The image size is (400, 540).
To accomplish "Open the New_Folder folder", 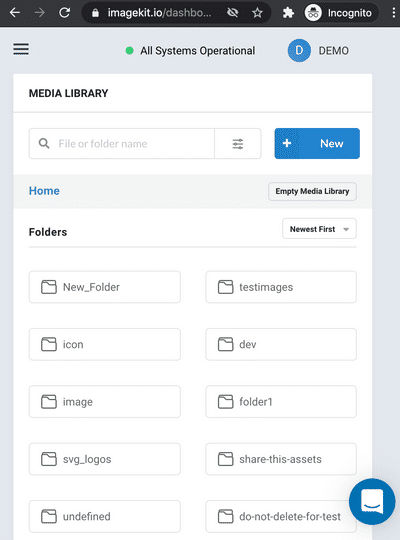I will (x=105, y=287).
